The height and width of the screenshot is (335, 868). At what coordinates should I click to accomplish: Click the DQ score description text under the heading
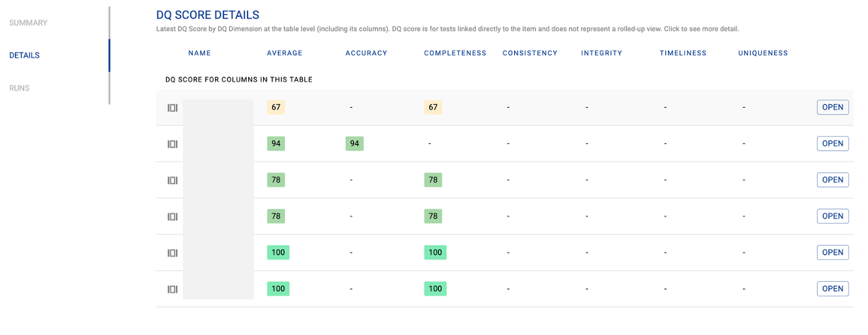tap(447, 29)
